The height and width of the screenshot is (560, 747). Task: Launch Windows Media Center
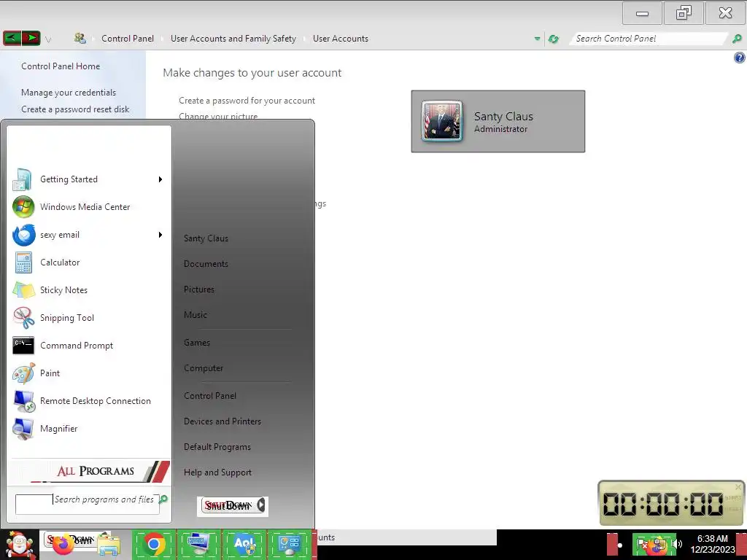coord(88,207)
